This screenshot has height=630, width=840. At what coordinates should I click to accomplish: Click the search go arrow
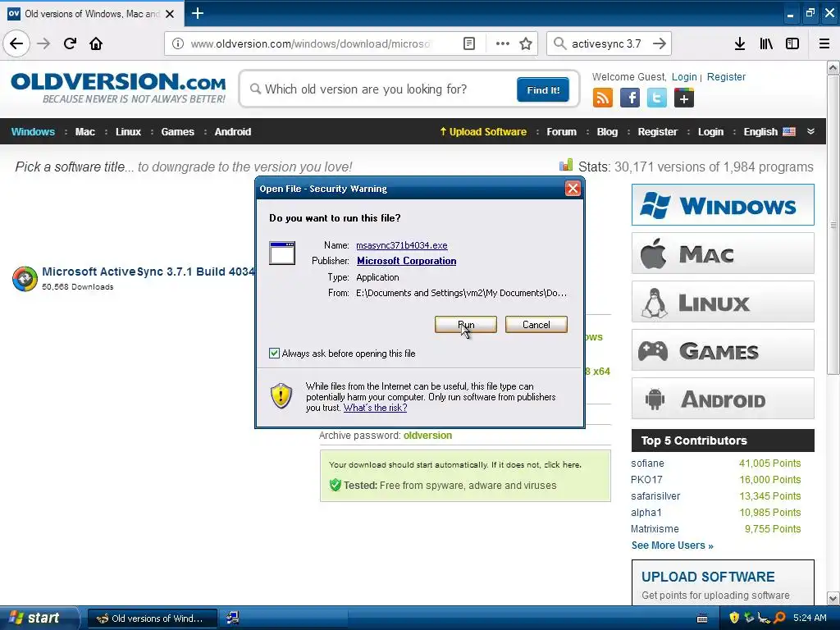[660, 43]
